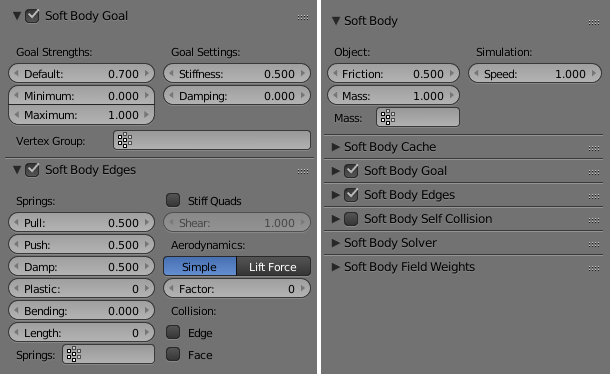Decrease simulation Speed with left arrow

pyautogui.click(x=477, y=73)
